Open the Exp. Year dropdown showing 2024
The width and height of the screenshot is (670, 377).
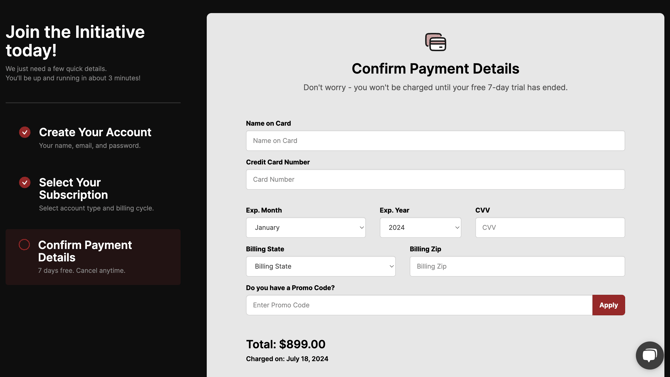(x=420, y=227)
